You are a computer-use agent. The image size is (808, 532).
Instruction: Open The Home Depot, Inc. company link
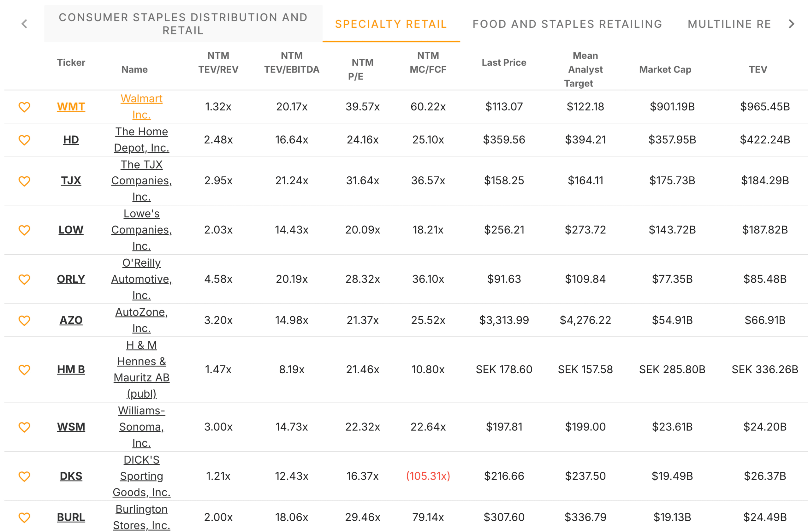coord(141,139)
